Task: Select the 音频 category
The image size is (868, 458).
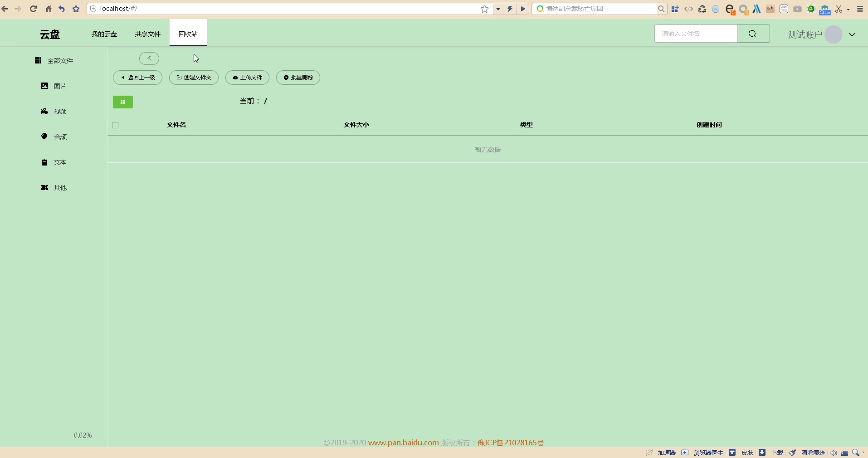Action: pyautogui.click(x=54, y=137)
